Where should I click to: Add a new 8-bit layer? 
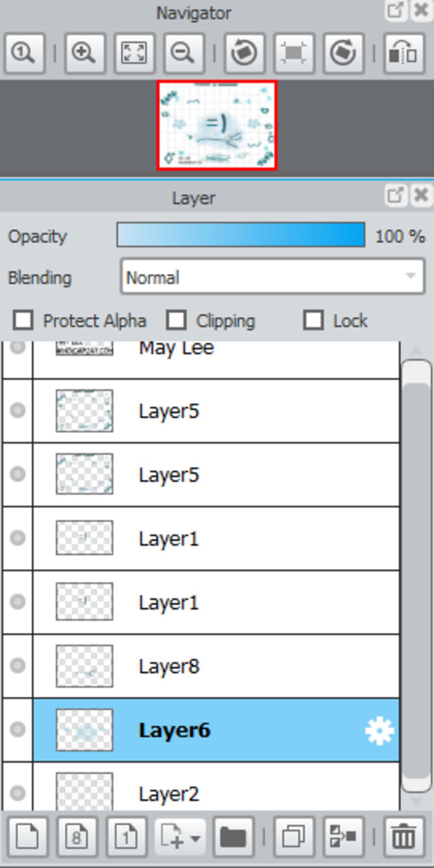(x=77, y=837)
